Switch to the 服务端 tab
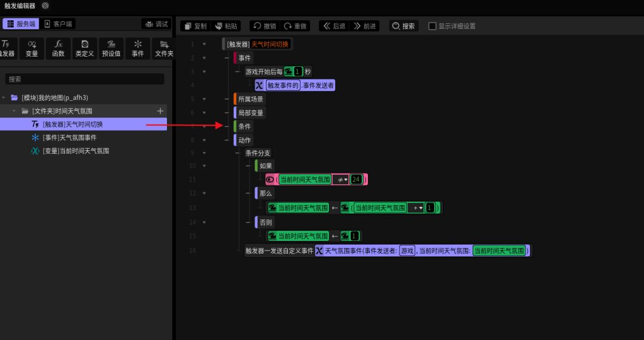 21,24
